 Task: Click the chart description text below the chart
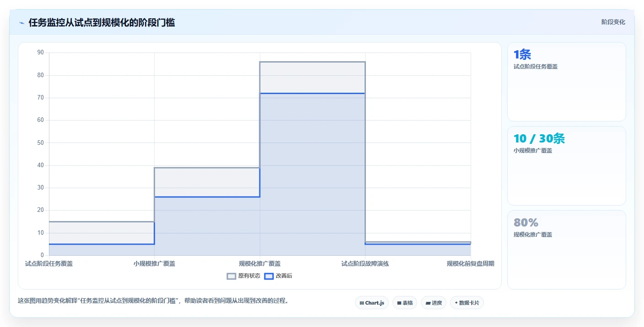153,301
